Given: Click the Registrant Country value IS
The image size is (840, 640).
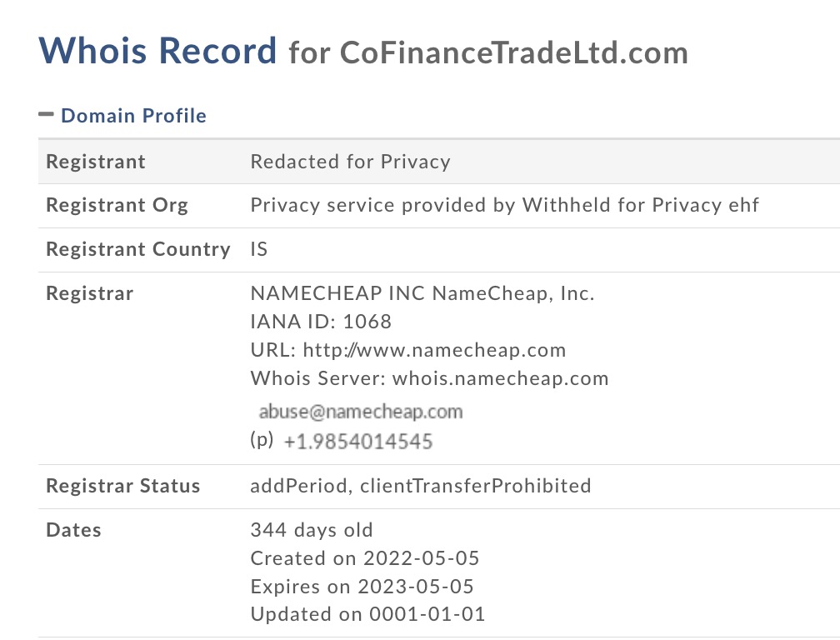Looking at the screenshot, I should (258, 249).
